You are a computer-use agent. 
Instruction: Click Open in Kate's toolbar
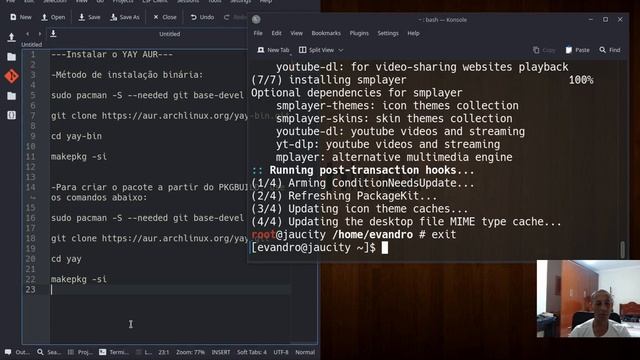53,17
